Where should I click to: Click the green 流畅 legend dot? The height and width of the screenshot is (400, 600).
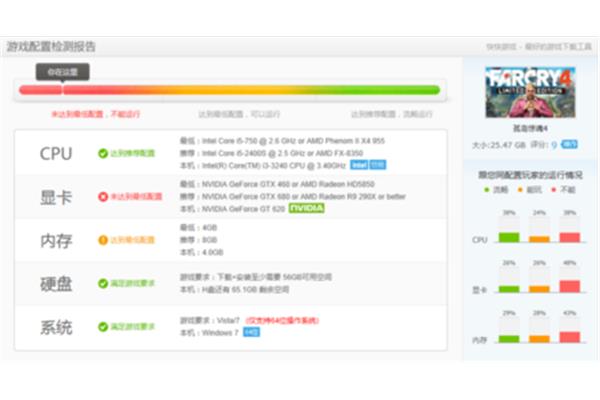pyautogui.click(x=487, y=189)
